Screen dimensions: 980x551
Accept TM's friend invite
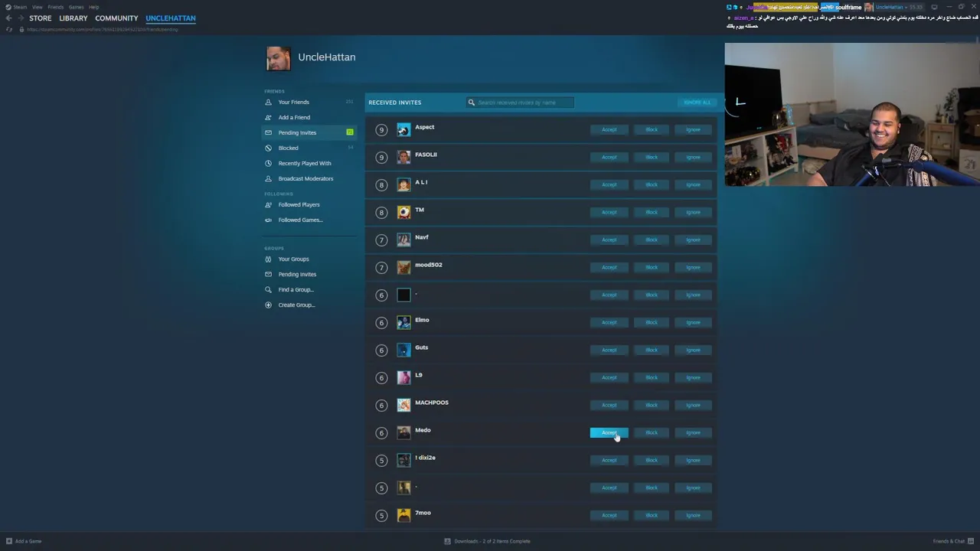coord(609,212)
